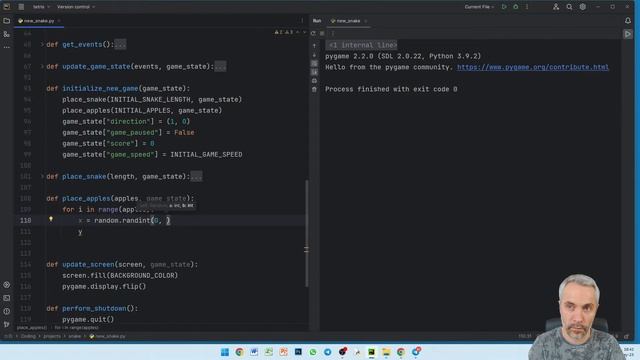Print the console output

tap(314, 81)
